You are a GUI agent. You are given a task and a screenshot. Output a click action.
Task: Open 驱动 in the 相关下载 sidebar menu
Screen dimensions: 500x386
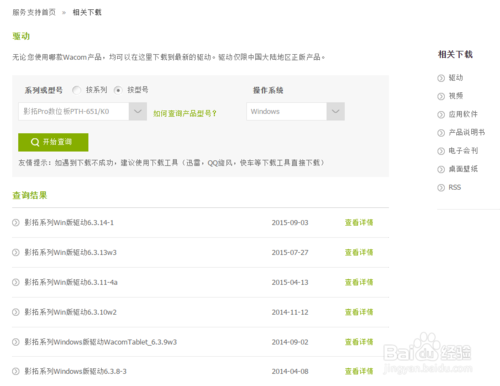[456, 78]
